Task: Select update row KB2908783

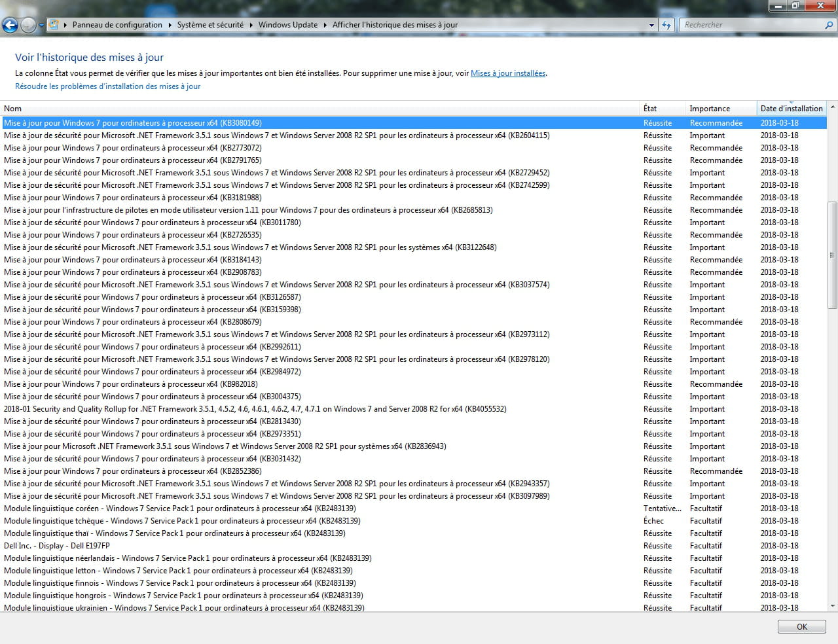Action: 414,272
